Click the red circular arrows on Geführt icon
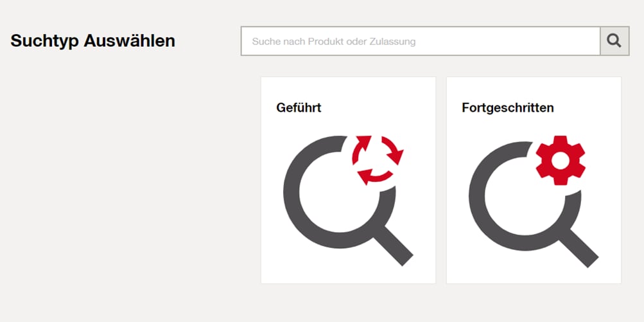The width and height of the screenshot is (644, 322). click(x=378, y=160)
